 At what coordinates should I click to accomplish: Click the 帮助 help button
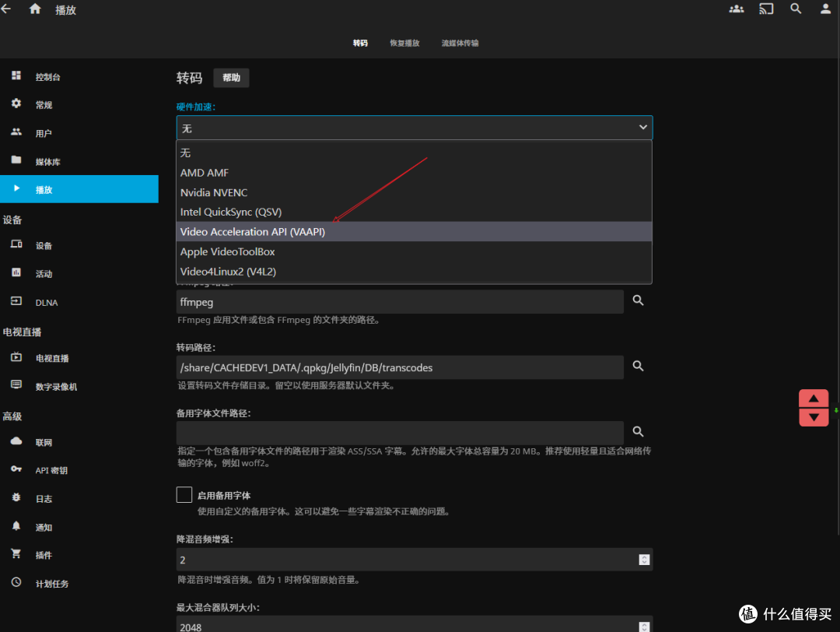pos(232,78)
